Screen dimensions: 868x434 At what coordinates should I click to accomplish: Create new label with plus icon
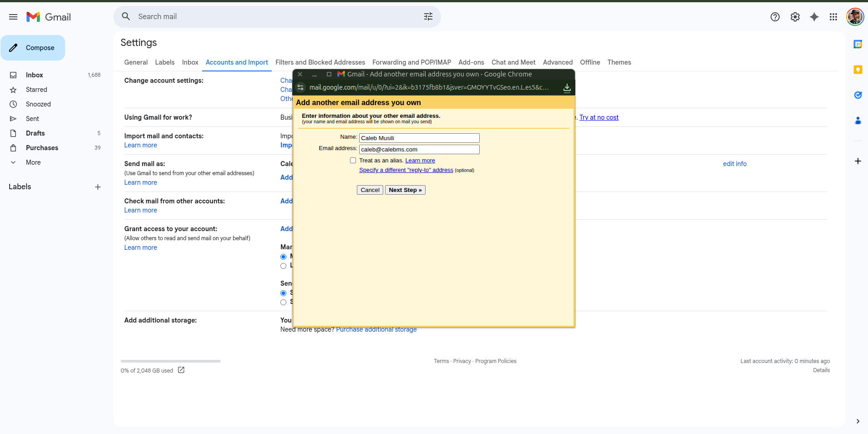98,187
